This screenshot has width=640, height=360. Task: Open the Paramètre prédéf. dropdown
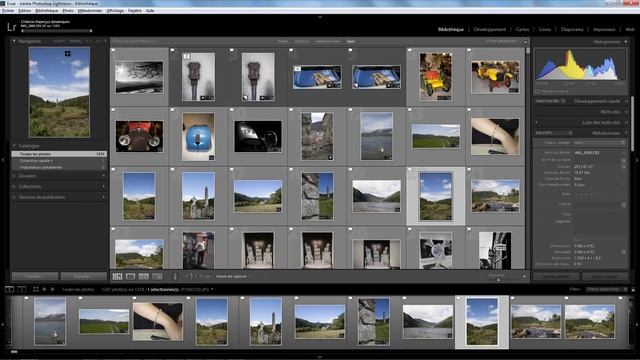tap(599, 143)
